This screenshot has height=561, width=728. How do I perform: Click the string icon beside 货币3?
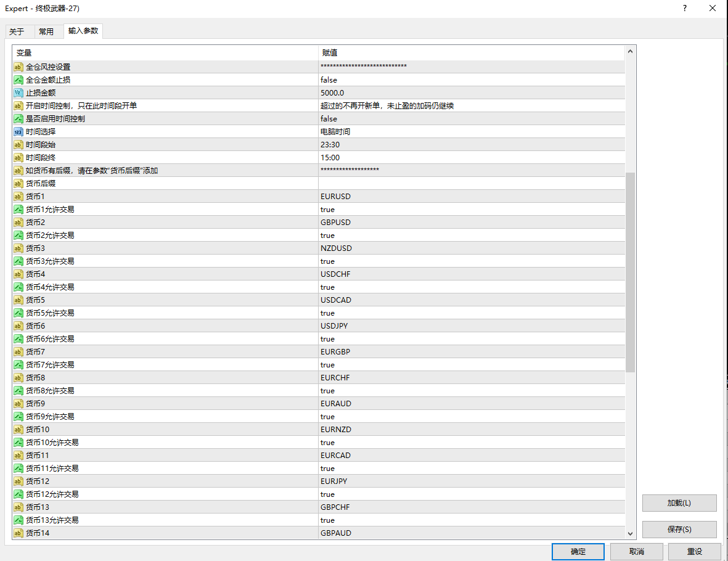(18, 248)
